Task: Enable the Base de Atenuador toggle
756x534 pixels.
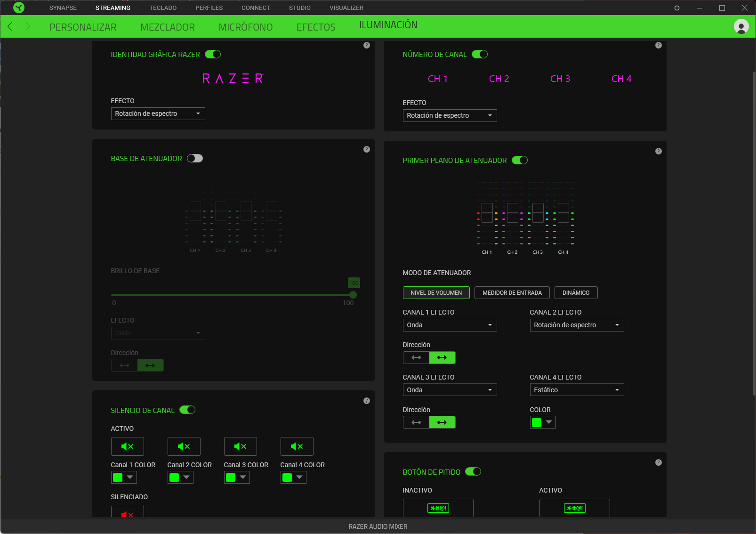Action: [x=195, y=158]
